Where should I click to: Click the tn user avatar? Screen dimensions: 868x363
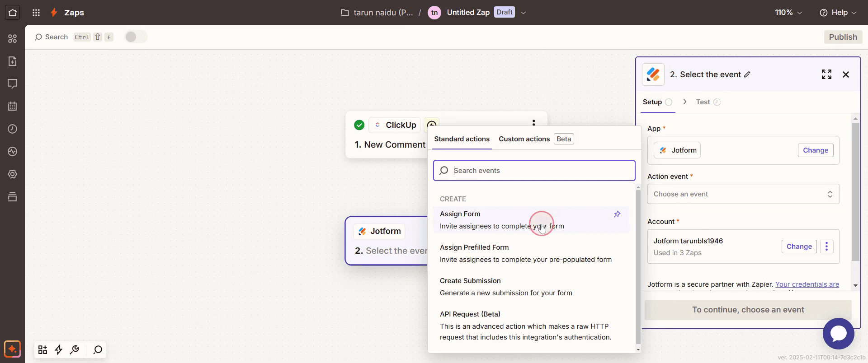[x=434, y=13]
